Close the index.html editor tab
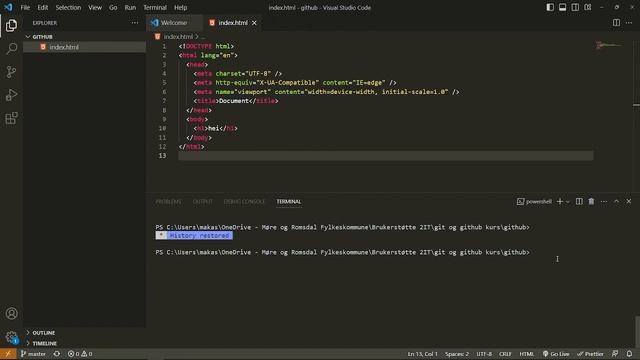The image size is (640, 360). pos(254,23)
